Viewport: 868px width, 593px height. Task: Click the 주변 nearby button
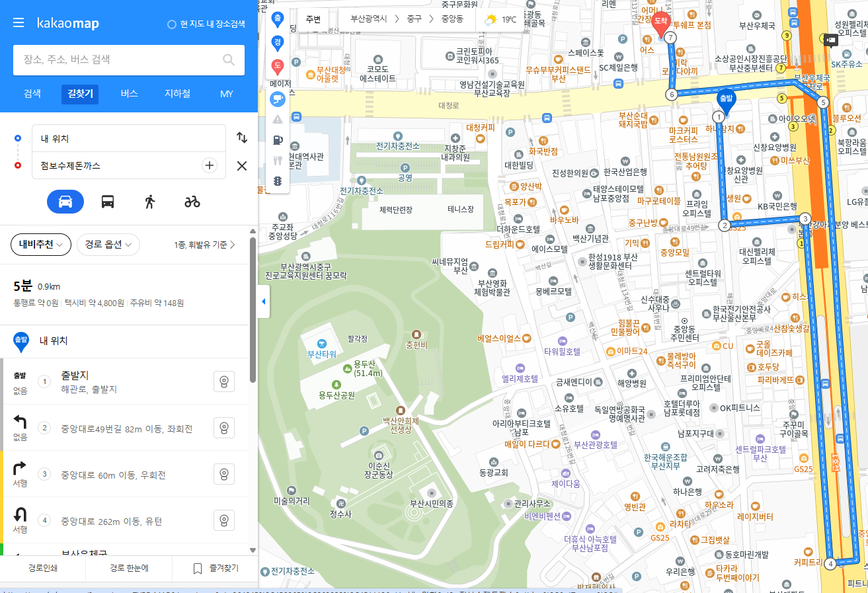pos(313,19)
